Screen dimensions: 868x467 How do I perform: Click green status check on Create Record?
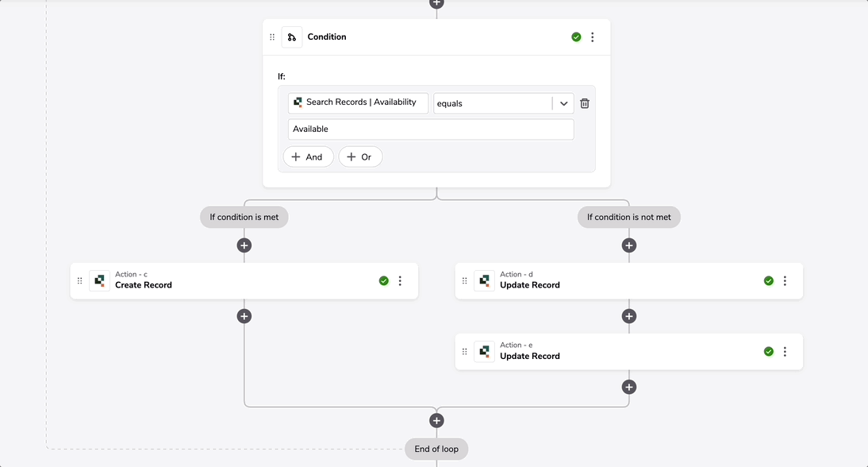[384, 281]
